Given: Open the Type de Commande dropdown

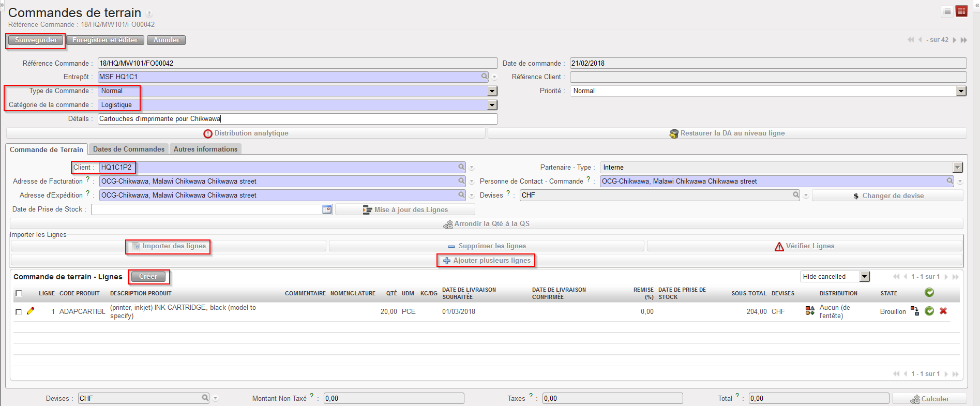Looking at the screenshot, I should point(492,91).
